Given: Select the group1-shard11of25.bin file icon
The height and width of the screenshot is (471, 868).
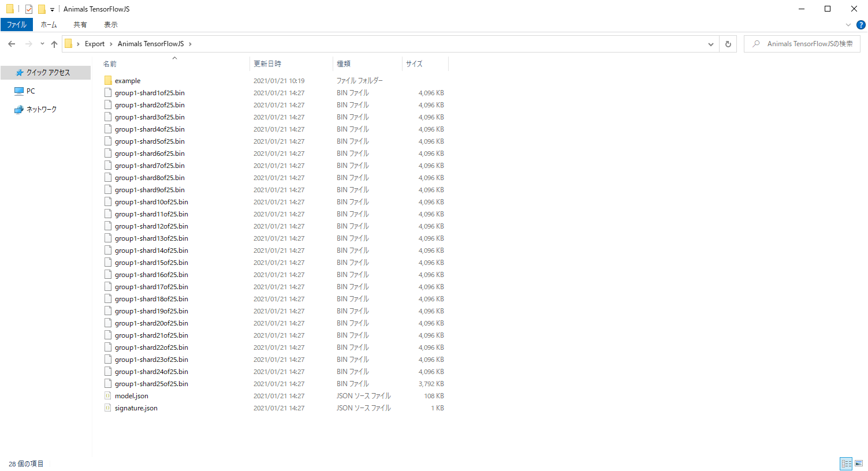Looking at the screenshot, I should coord(108,214).
